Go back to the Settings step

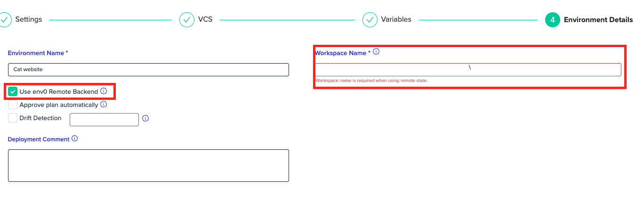29,20
